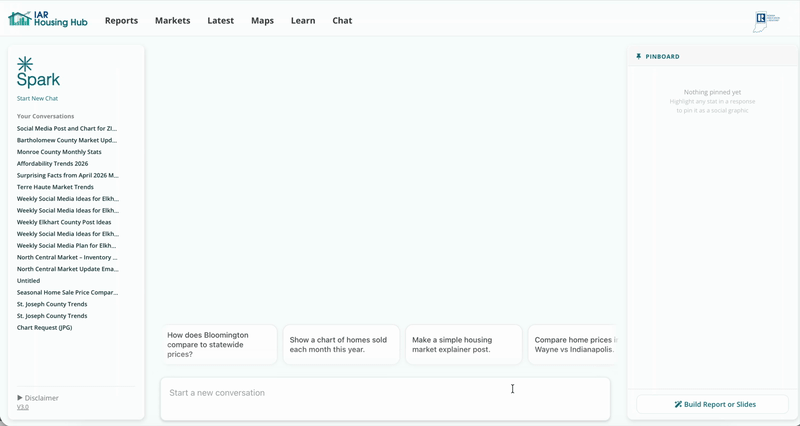Open Affordability Trends 2026 conversation

pos(53,163)
